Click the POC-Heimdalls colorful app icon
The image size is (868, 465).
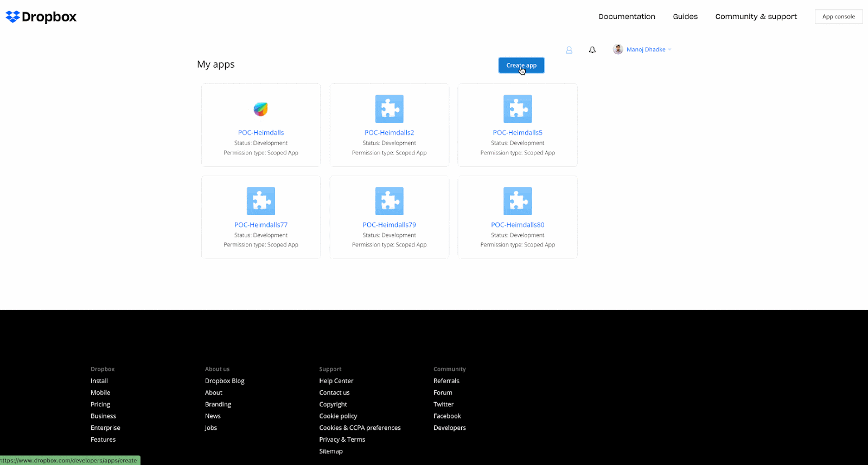tap(261, 109)
